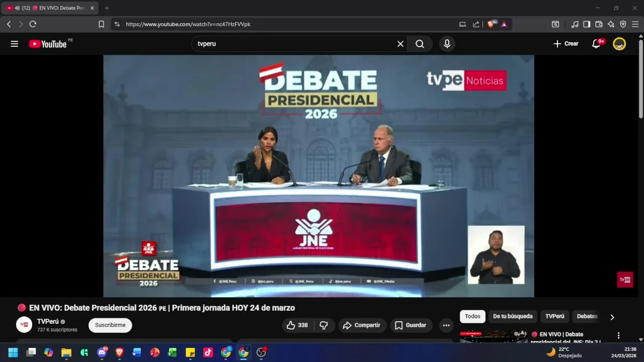
Task: Run search with the magnifier button
Action: click(x=420, y=44)
